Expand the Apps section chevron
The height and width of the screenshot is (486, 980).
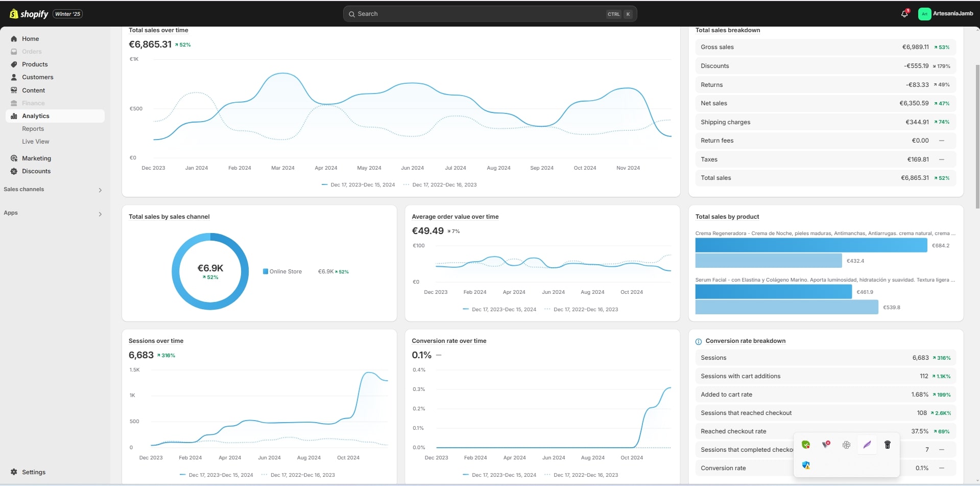point(100,214)
